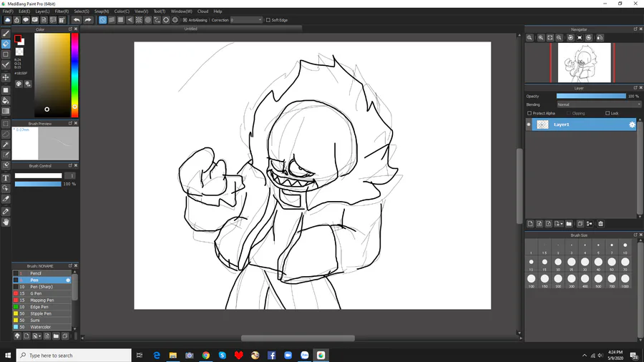
Task: Select the Eraser tool
Action: pos(6,44)
